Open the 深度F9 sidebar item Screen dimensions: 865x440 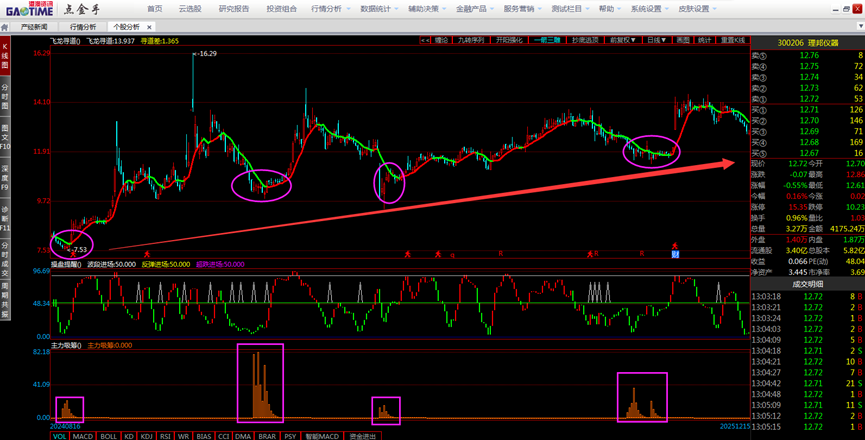pos(5,177)
